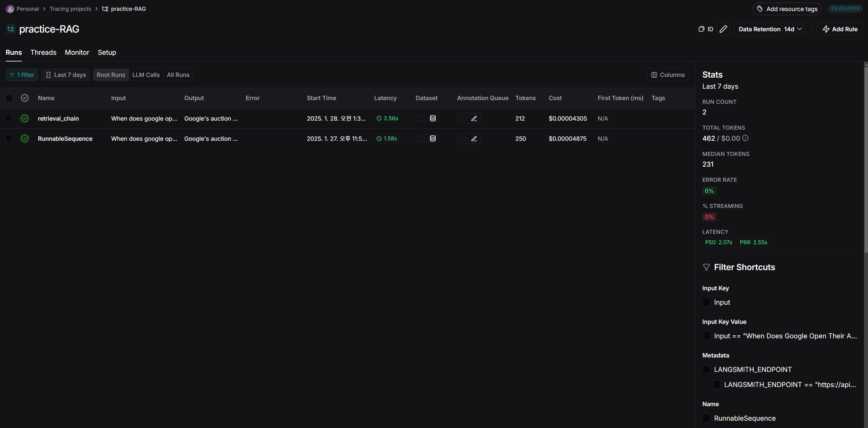This screenshot has height=428, width=868.
Task: Click the info icon next to total tokens
Action: tap(745, 138)
